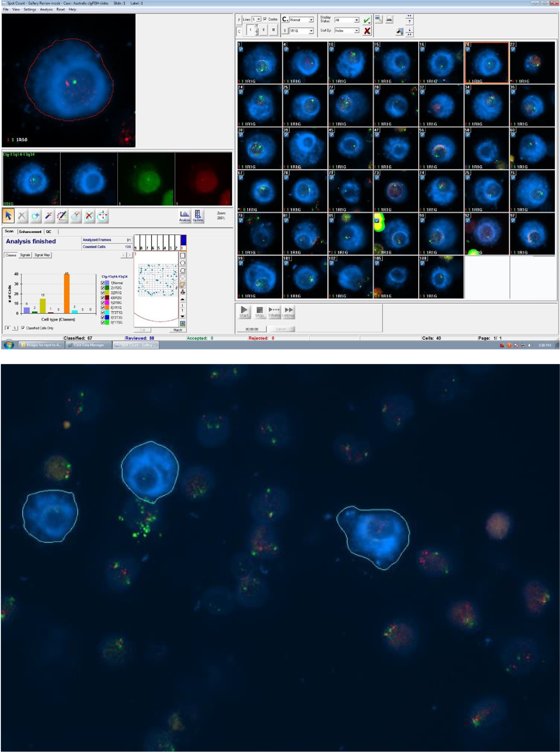Click the Start playback button
Image resolution: width=560 pixels, height=754 pixels.
click(x=244, y=311)
